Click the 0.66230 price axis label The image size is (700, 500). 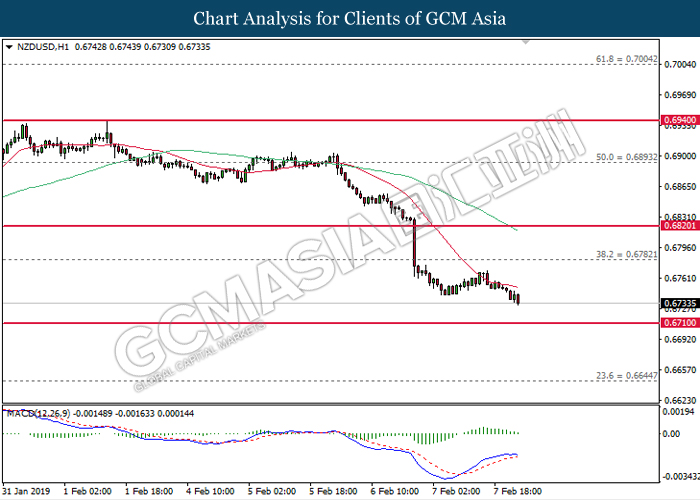pyautogui.click(x=680, y=400)
